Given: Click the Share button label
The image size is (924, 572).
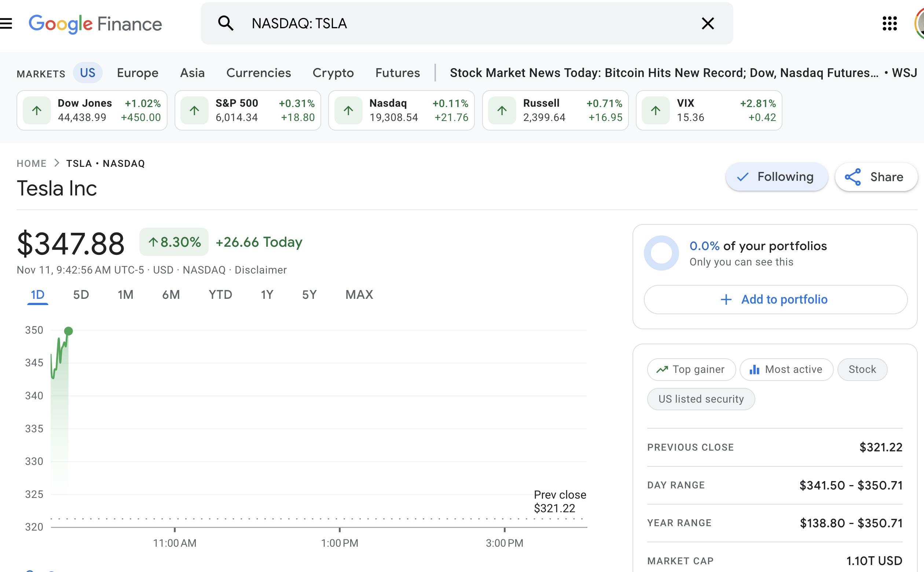Looking at the screenshot, I should click(887, 177).
